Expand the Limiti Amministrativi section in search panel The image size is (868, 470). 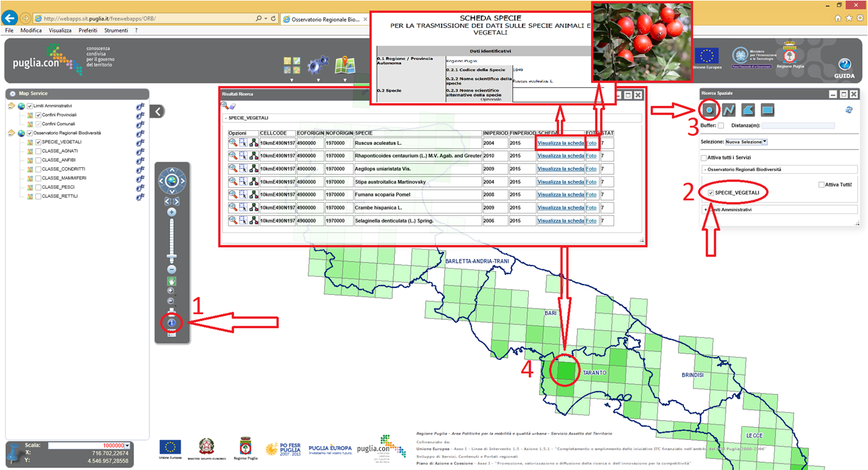pyautogui.click(x=705, y=210)
